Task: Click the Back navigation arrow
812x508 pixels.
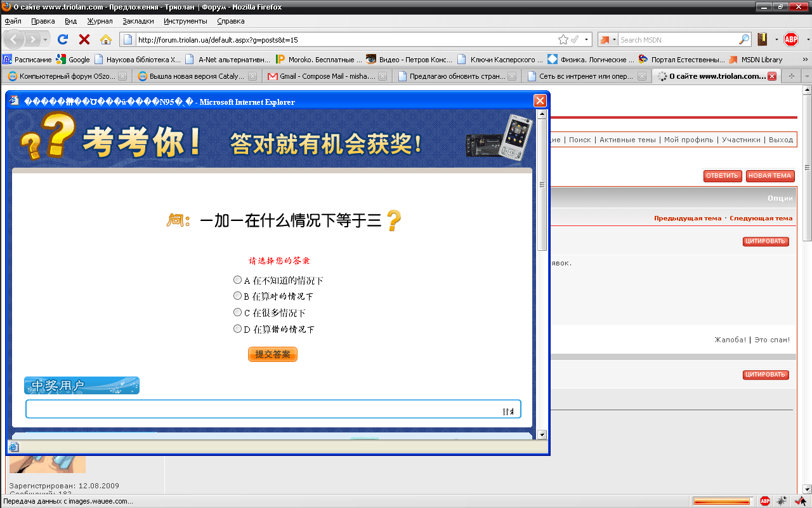Action: [x=15, y=39]
